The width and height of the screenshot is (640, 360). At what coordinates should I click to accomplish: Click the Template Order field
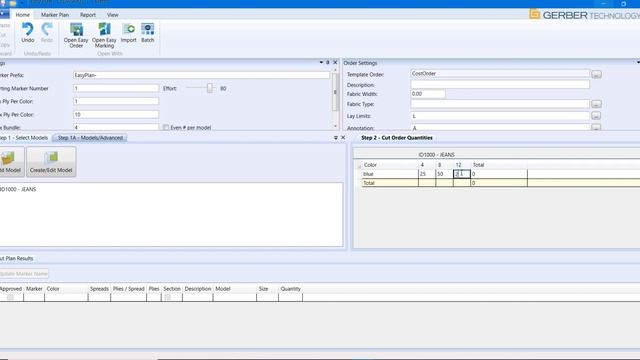click(x=500, y=73)
